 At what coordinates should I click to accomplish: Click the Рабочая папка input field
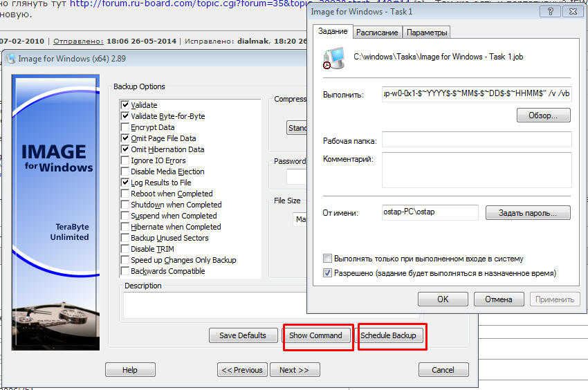(477, 139)
